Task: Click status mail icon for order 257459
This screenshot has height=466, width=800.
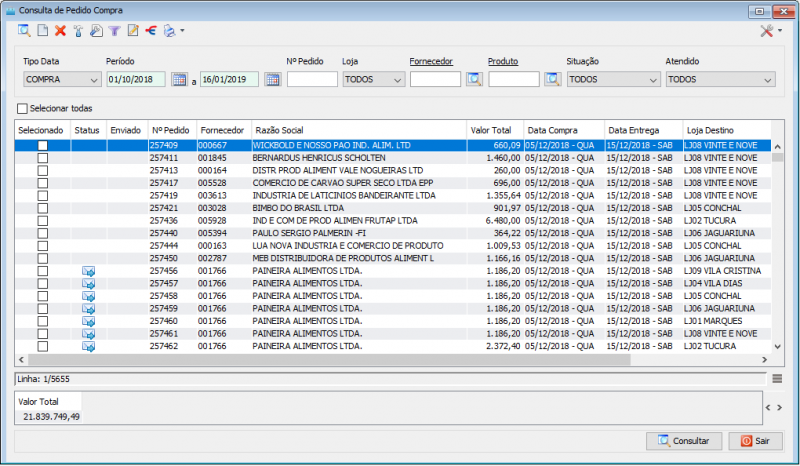Action: tap(89, 309)
